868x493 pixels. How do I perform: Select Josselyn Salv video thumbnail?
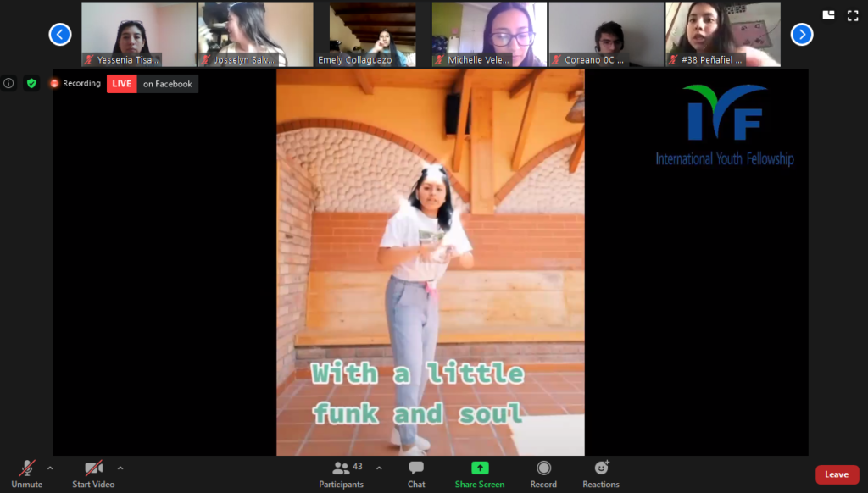256,34
